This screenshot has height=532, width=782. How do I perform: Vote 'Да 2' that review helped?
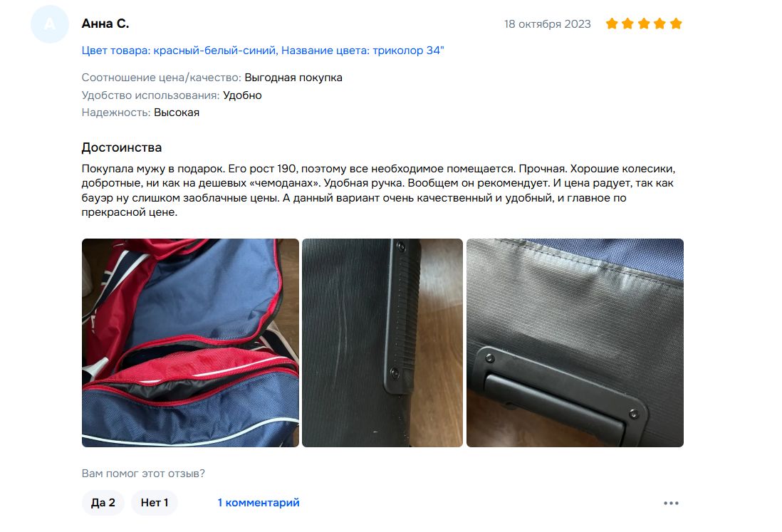coord(103,503)
